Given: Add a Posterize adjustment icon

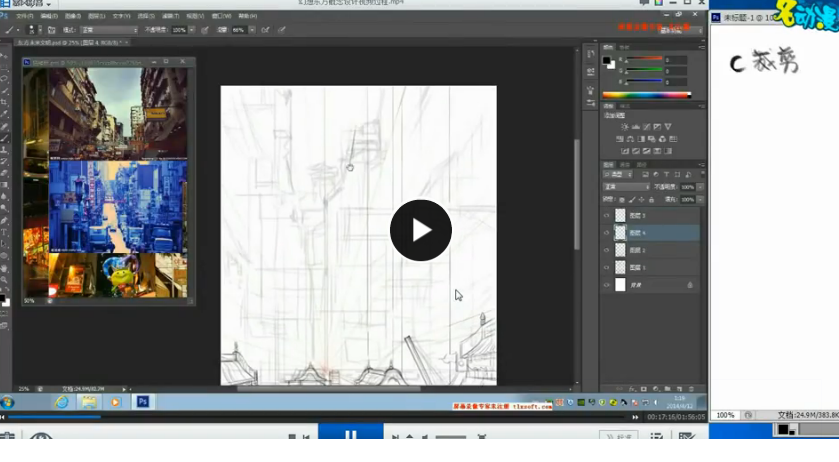Looking at the screenshot, I should tap(636, 152).
